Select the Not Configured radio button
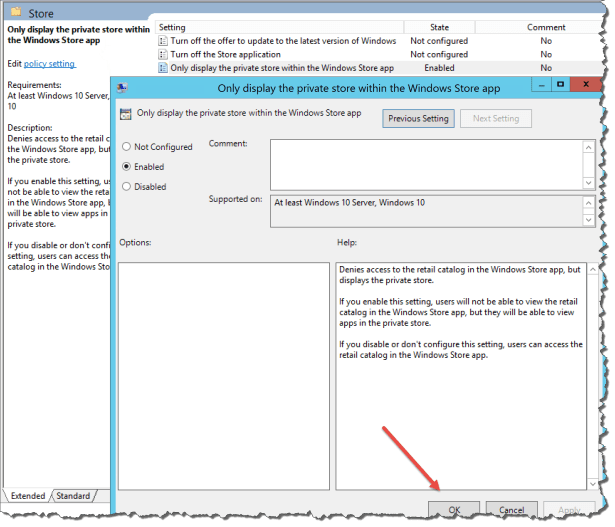 click(x=126, y=147)
